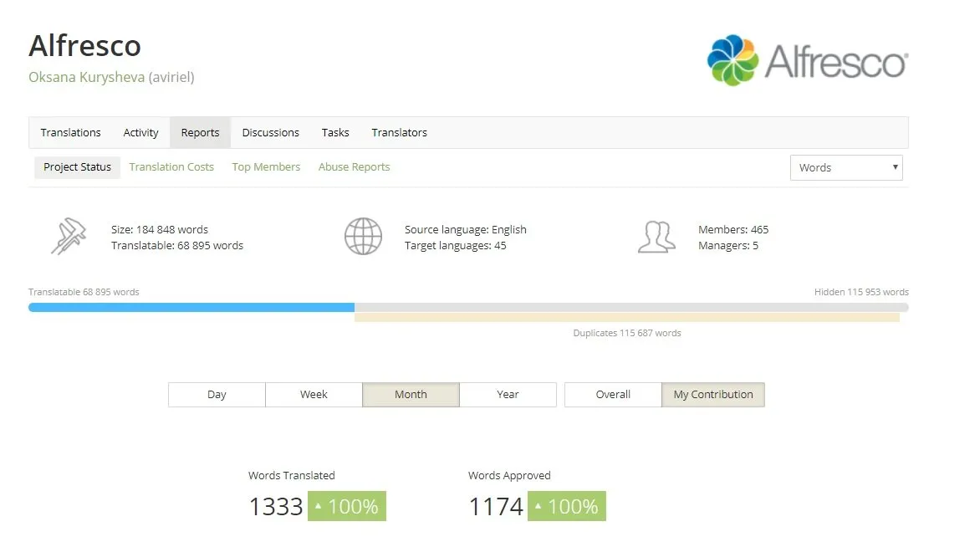This screenshot has height=542, width=980.
Task: Switch to My Contribution statistics
Action: point(713,395)
